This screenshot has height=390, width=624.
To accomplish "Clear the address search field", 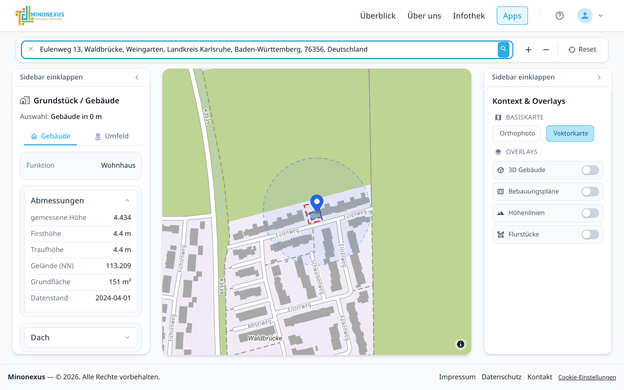I will (31, 49).
